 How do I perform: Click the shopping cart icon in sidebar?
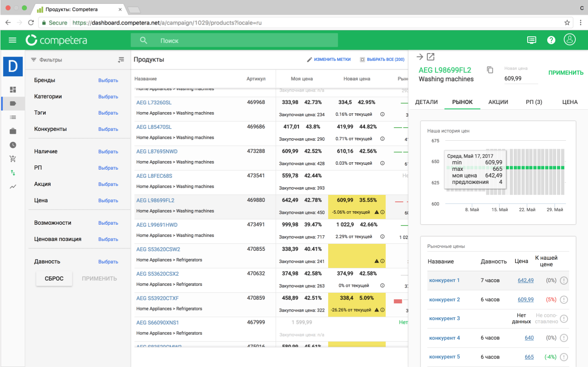coord(13,159)
